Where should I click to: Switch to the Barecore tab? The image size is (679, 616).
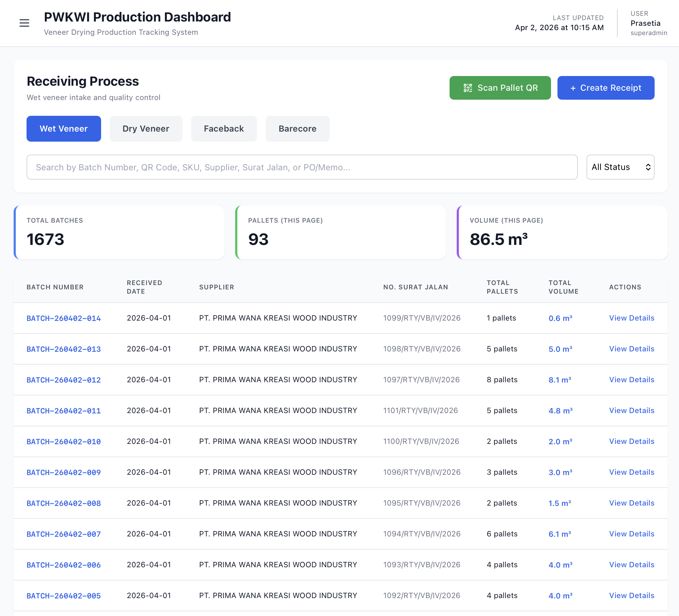[297, 129]
